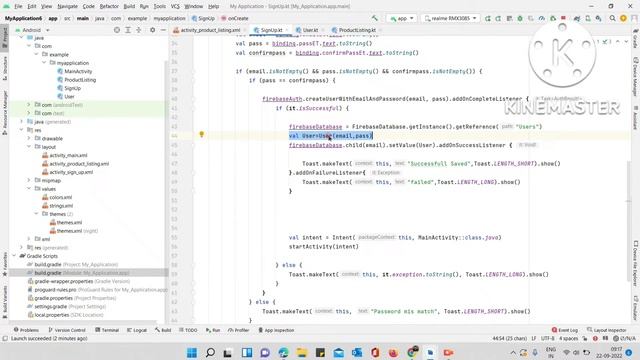Screen dimensions: 640x360
Task: Click onCreate breadcrumb in navigation bar
Action: pos(235,18)
